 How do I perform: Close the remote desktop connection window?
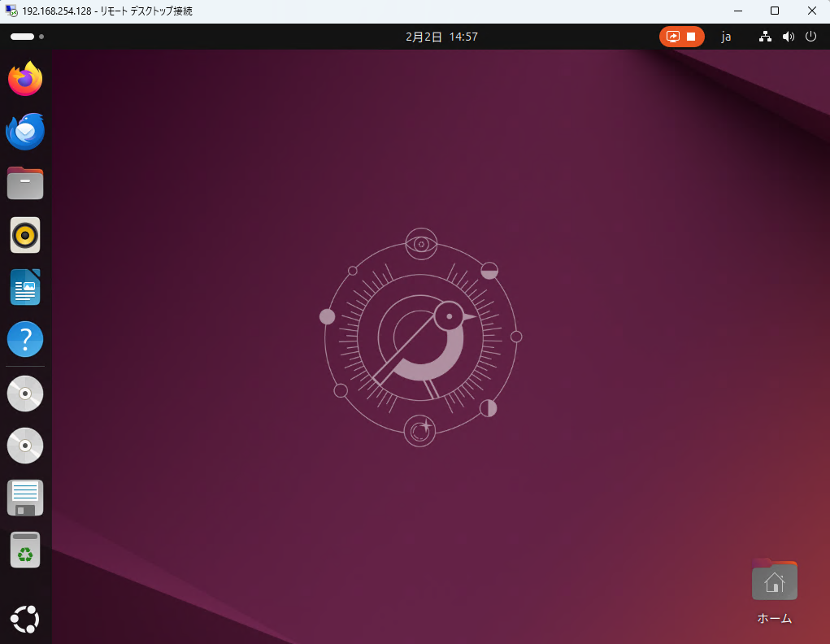tap(811, 11)
